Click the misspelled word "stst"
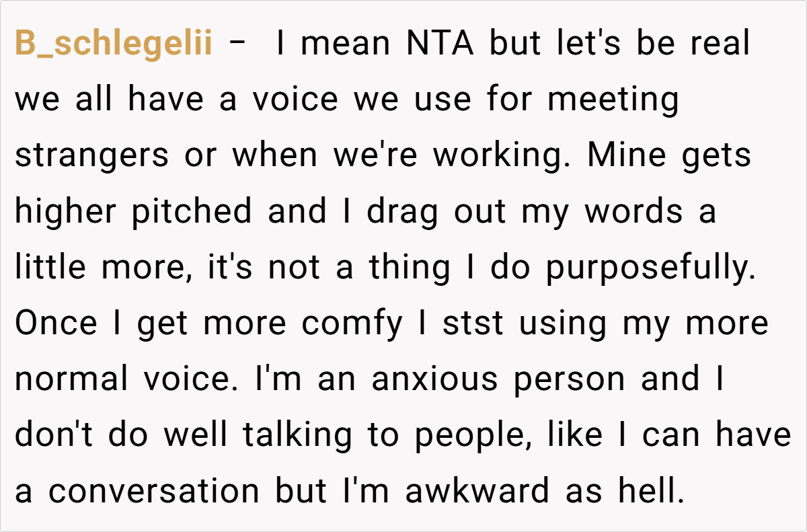Image resolution: width=807 pixels, height=532 pixels. [473, 324]
